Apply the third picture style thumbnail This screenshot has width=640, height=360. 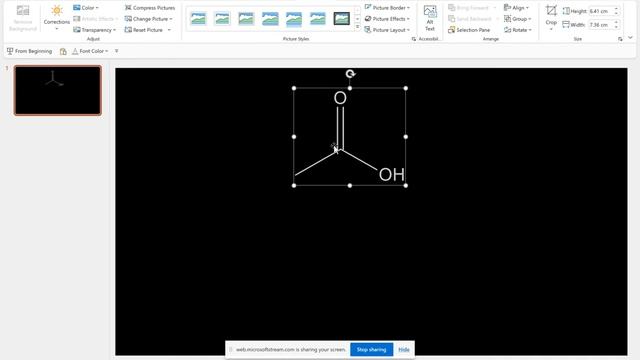tap(246, 18)
